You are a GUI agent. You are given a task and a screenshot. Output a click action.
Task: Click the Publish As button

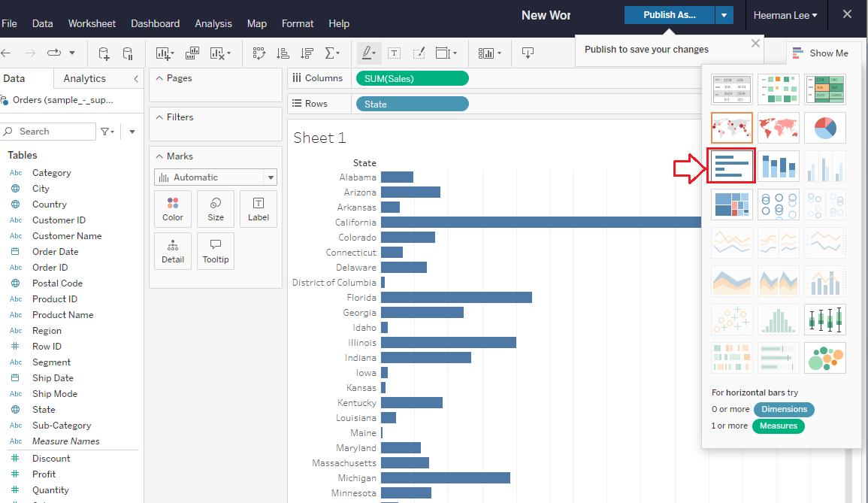coord(669,15)
